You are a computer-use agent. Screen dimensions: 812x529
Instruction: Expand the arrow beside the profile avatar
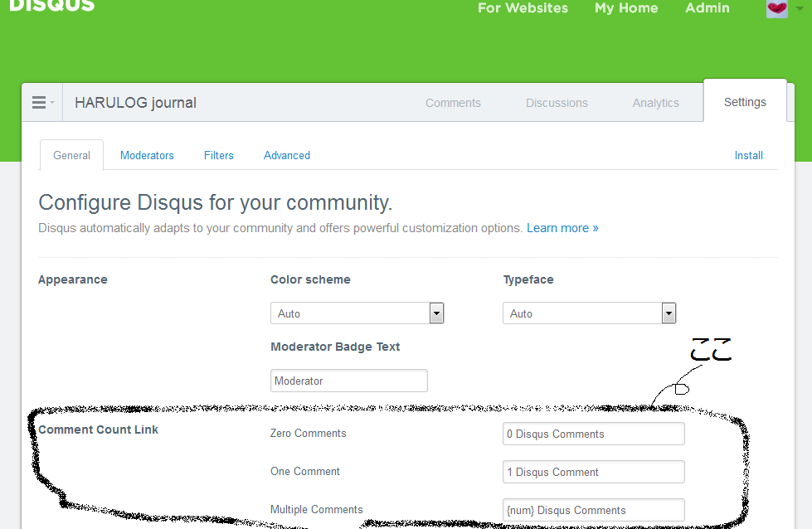800,9
